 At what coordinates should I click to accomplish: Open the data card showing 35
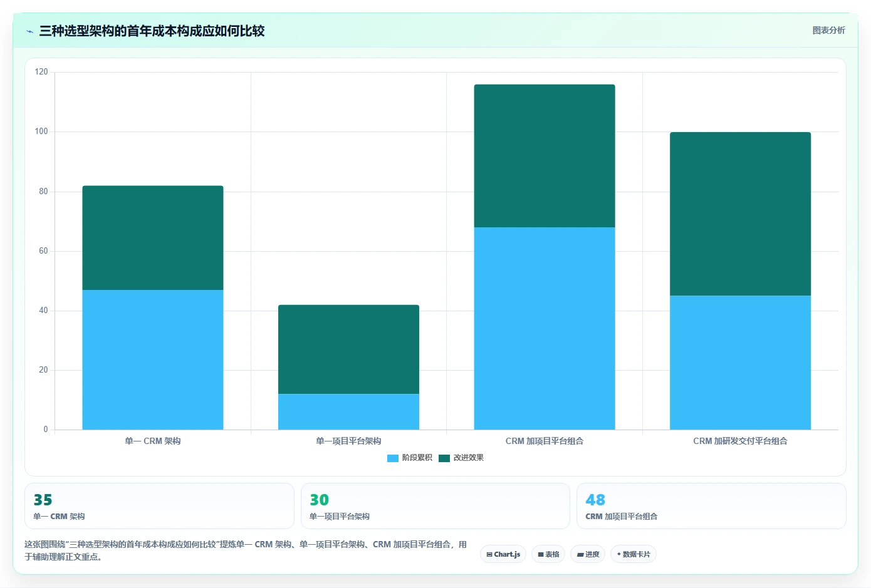point(159,506)
